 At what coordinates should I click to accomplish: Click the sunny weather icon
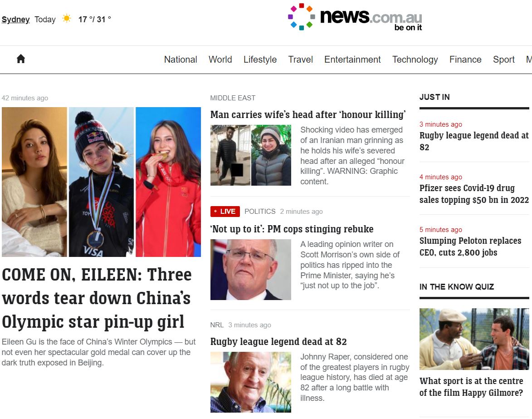click(67, 18)
